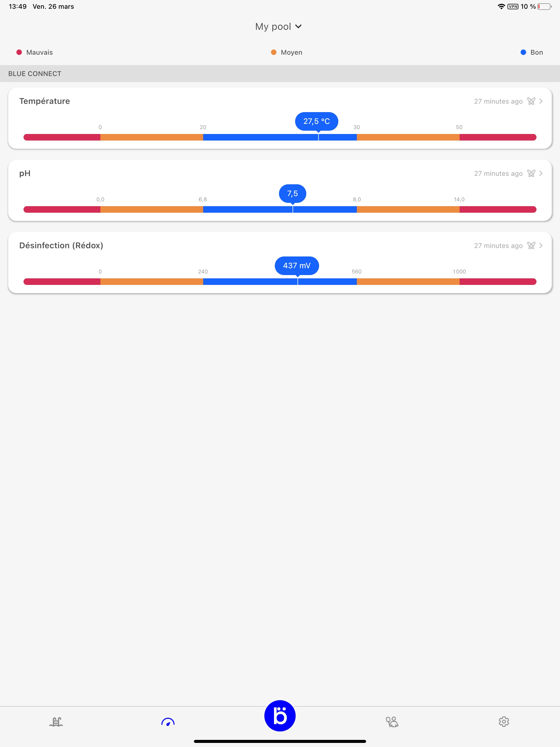Screen dimensions: 560x747
Task: Tap the central Blue Connect logo button
Action: (x=280, y=716)
